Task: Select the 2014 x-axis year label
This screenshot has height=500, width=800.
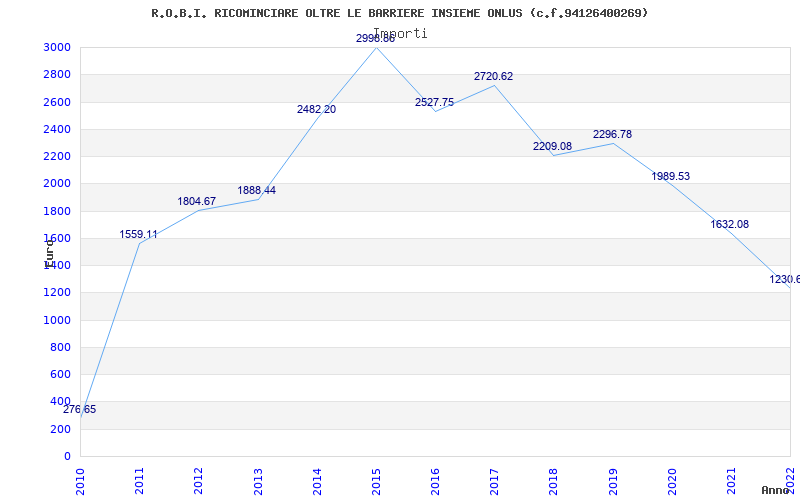Action: 317,481
